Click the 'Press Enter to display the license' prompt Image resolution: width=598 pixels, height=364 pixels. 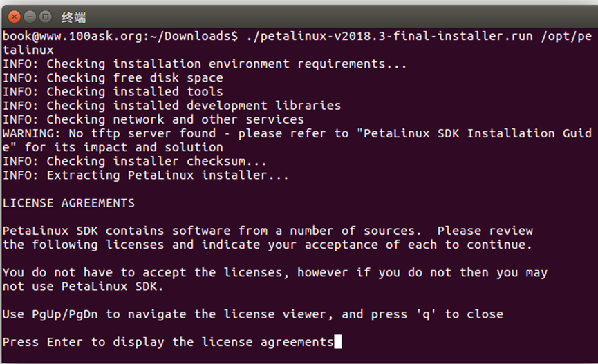pos(168,343)
